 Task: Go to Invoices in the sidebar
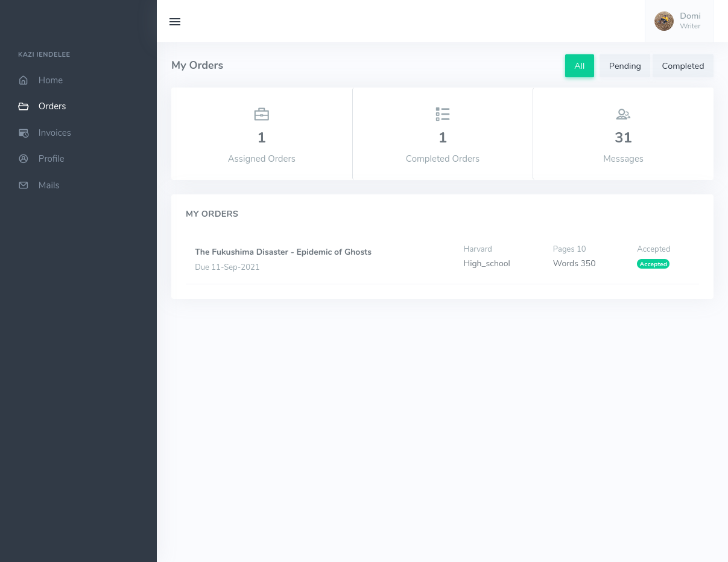coord(54,133)
